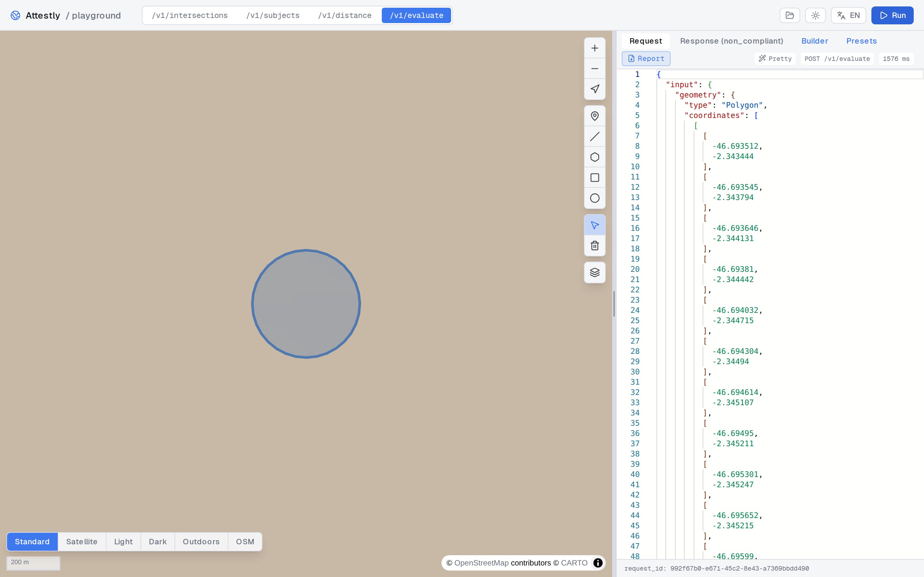
Task: Open the Response (non_compliant) tab
Action: [731, 41]
